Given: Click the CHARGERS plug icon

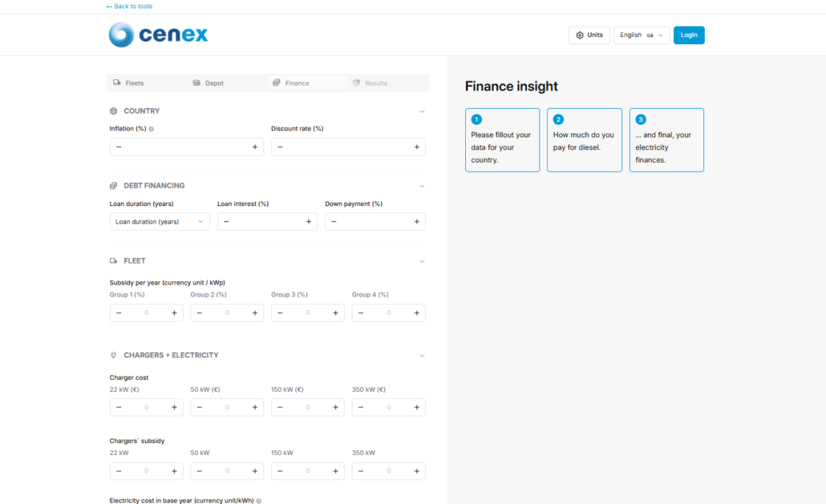Looking at the screenshot, I should [113, 355].
